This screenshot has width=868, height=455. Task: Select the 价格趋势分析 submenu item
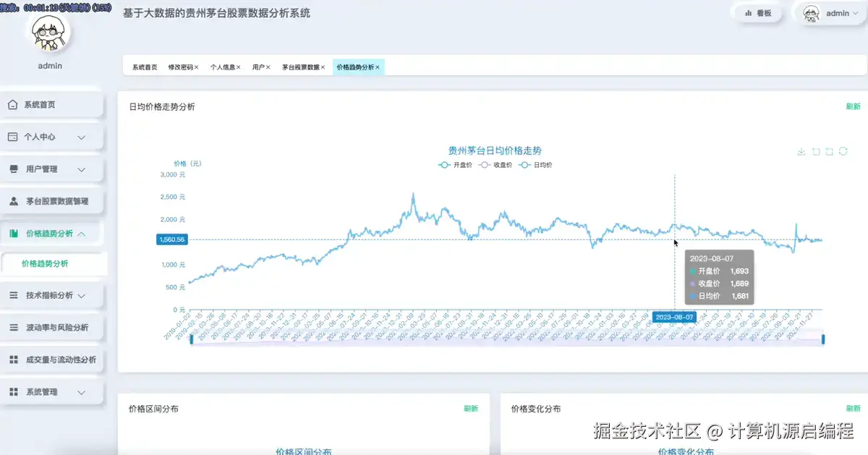coord(54,264)
